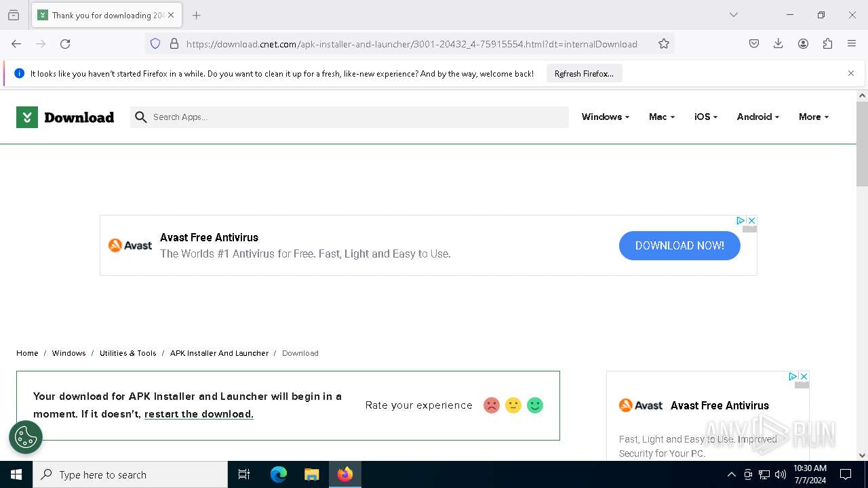Dismiss the Refresh Firefox notification bar
The height and width of the screenshot is (488, 868).
pos(851,73)
